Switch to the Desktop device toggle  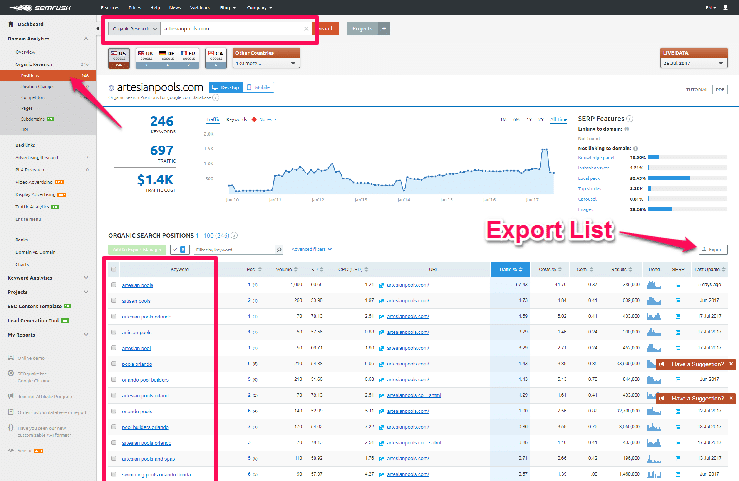pos(226,87)
